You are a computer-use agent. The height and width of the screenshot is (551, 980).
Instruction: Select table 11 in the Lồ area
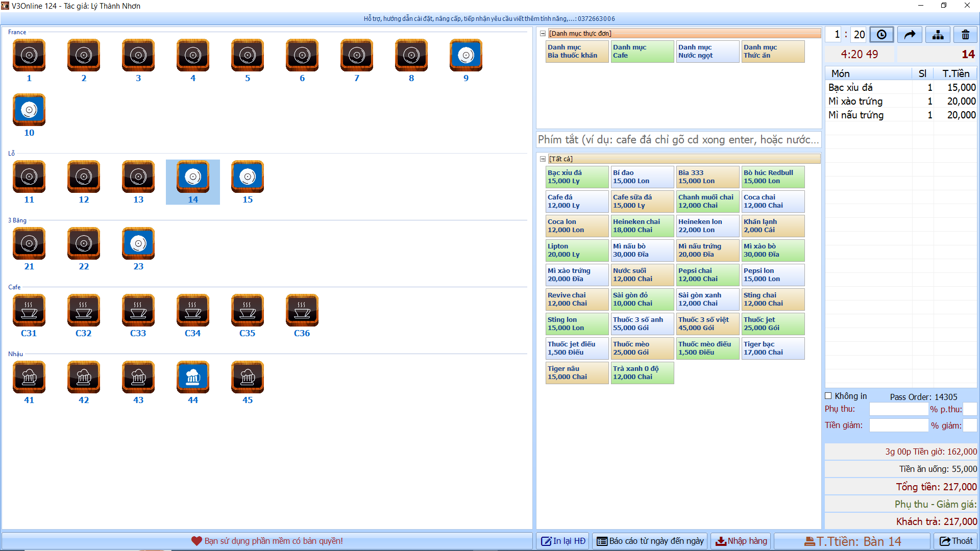29,177
